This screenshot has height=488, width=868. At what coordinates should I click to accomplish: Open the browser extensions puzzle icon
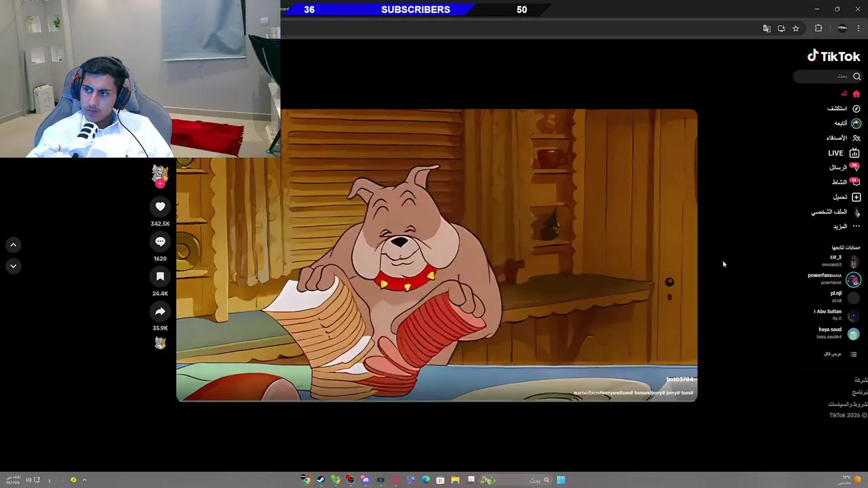[x=818, y=28]
